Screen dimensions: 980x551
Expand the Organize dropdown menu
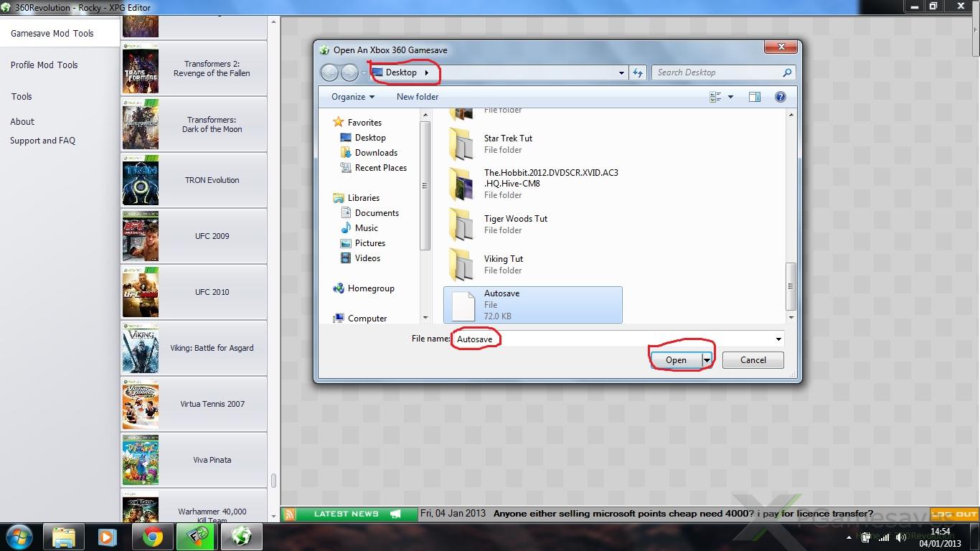click(352, 97)
